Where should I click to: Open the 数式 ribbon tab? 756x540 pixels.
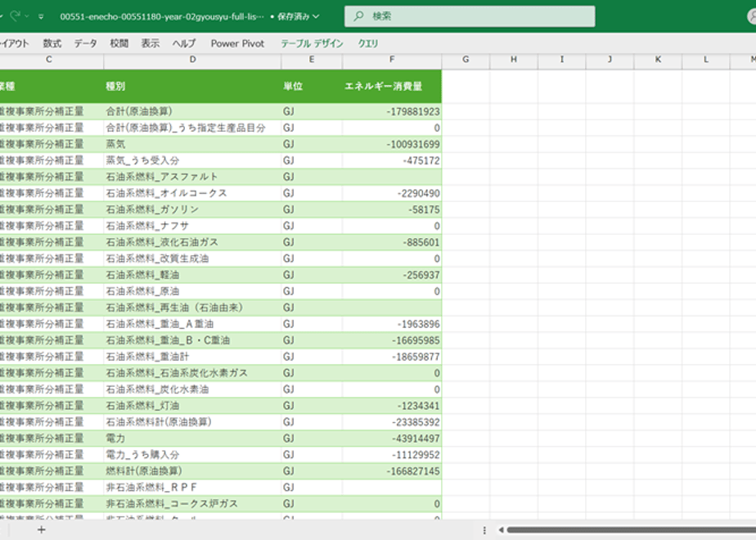click(x=52, y=43)
